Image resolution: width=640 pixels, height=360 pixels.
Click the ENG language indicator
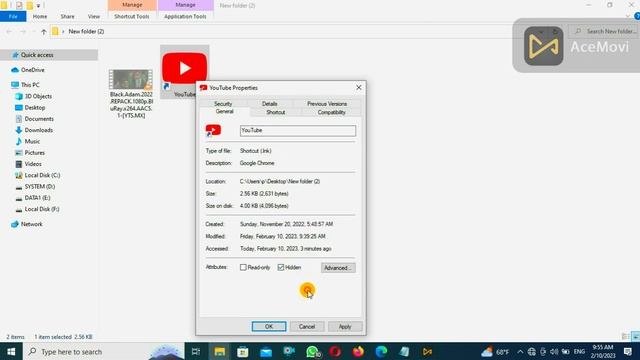coord(579,351)
